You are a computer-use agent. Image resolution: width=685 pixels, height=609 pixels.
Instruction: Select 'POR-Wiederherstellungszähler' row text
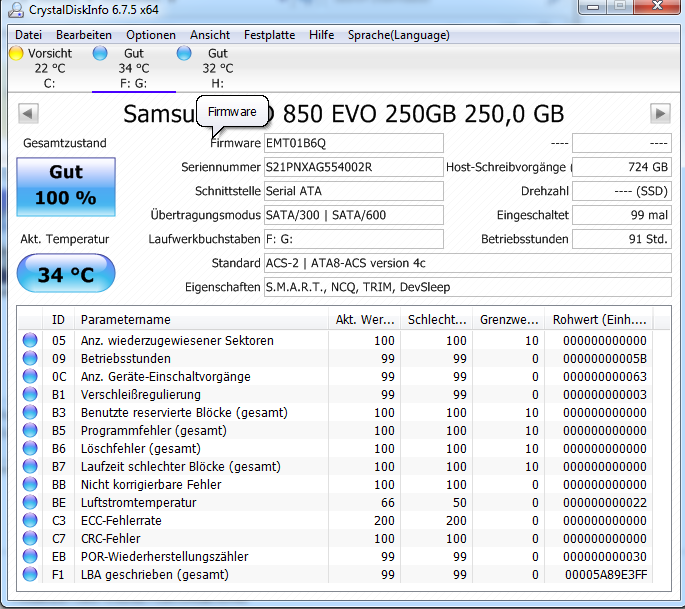coord(164,556)
